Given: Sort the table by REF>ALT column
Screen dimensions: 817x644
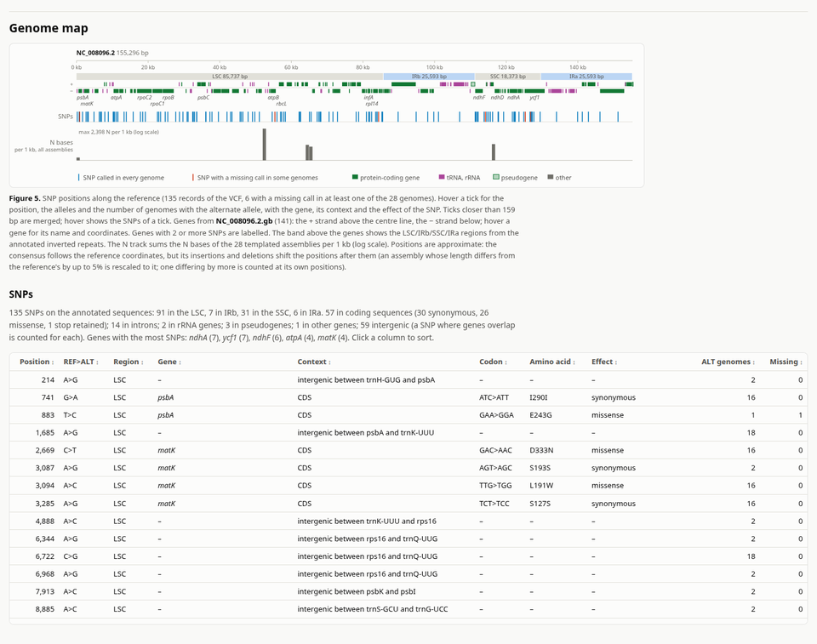Looking at the screenshot, I should (x=81, y=362).
